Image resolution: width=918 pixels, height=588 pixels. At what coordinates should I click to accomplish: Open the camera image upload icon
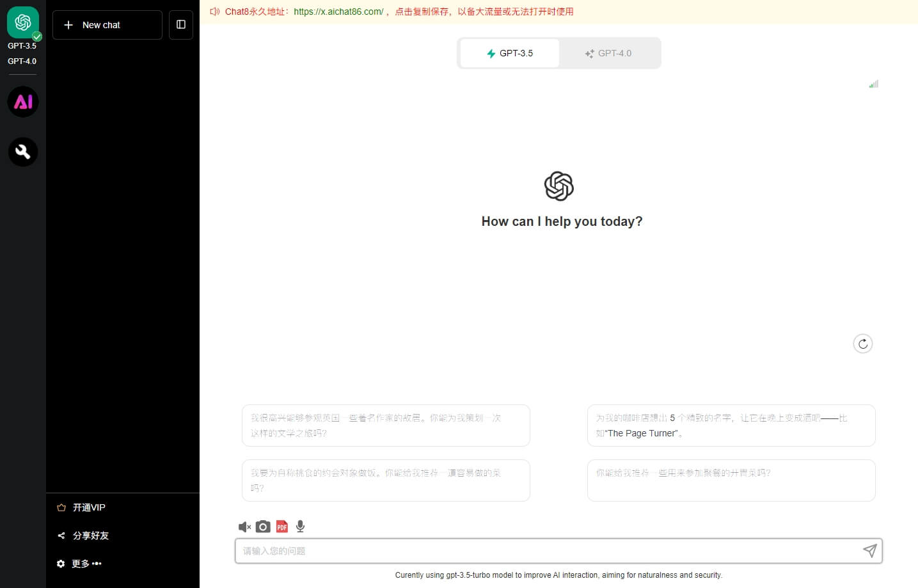point(263,527)
